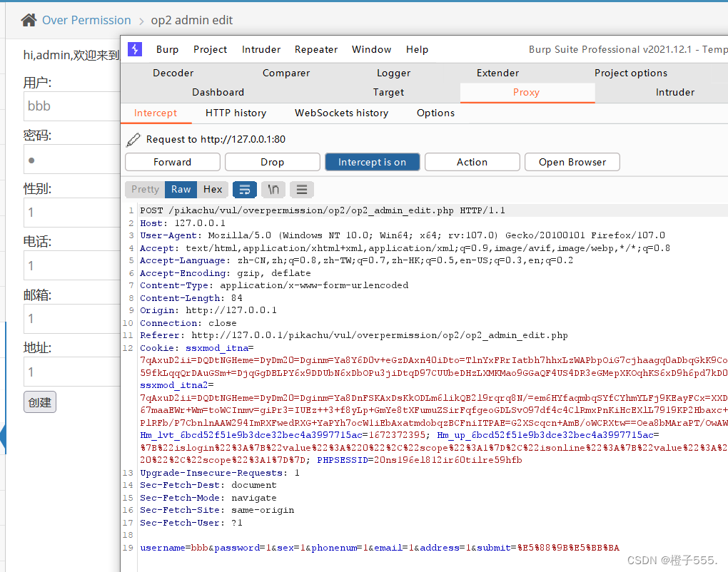Click the Over Permission breadcrumb link
Screen dimensions: 728x572
(x=86, y=20)
